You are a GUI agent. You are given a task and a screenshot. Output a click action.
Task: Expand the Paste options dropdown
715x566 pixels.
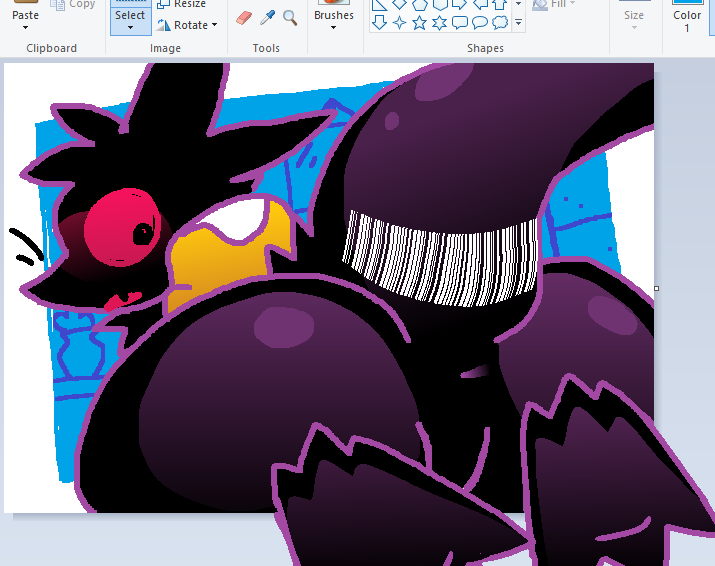(x=25, y=27)
